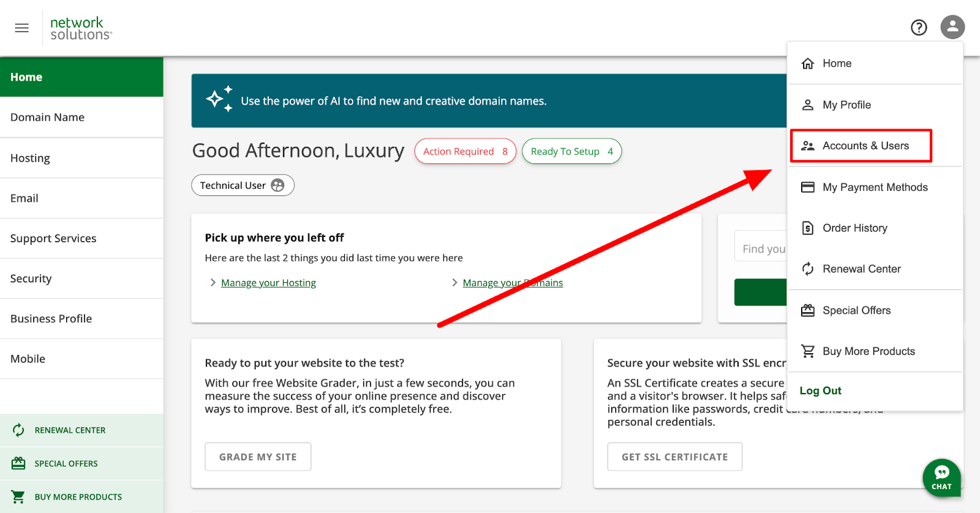This screenshot has height=513, width=980.
Task: Click the Renewal Center sidebar refresh icon
Action: click(18, 430)
